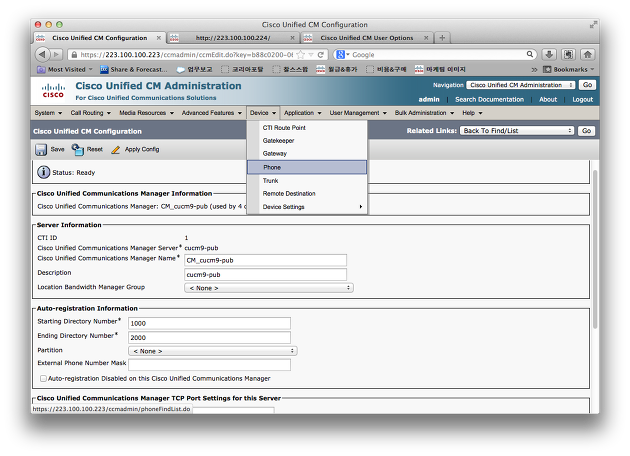Open the Navigation dropdown

click(x=521, y=85)
